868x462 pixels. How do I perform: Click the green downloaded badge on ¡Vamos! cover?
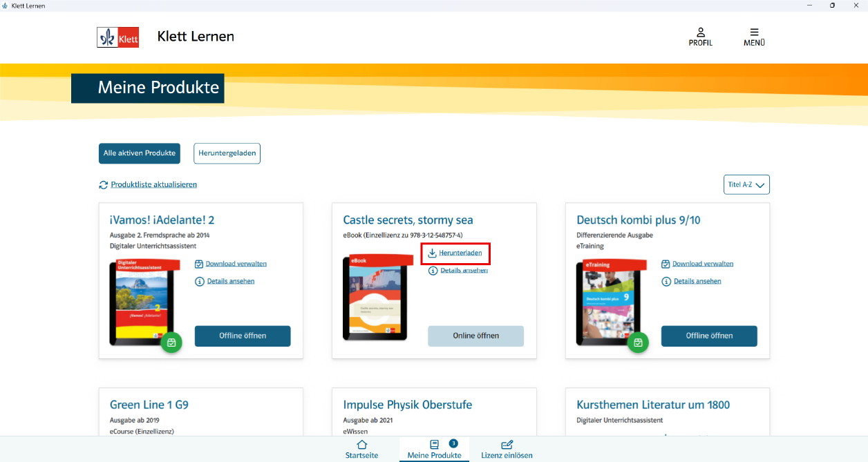point(171,343)
